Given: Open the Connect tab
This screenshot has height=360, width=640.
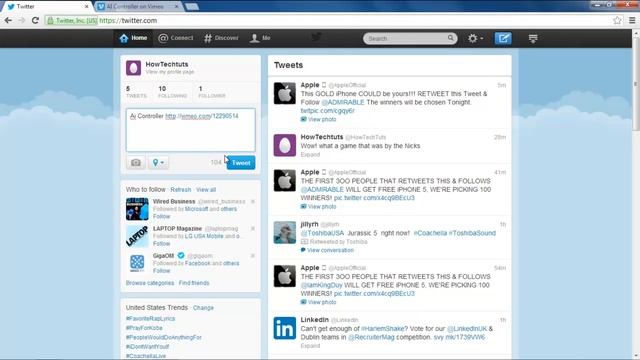Looking at the screenshot, I should point(176,38).
